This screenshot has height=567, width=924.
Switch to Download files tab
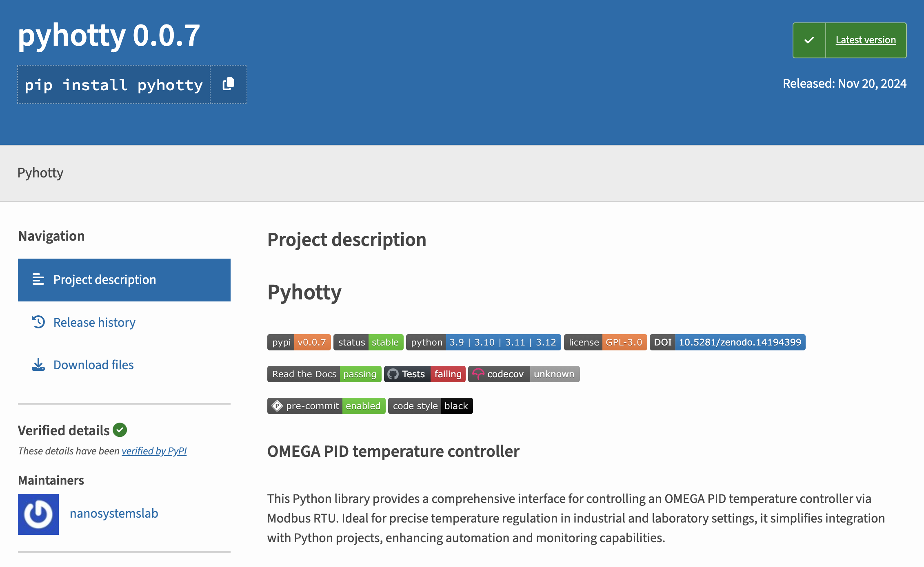coord(93,365)
